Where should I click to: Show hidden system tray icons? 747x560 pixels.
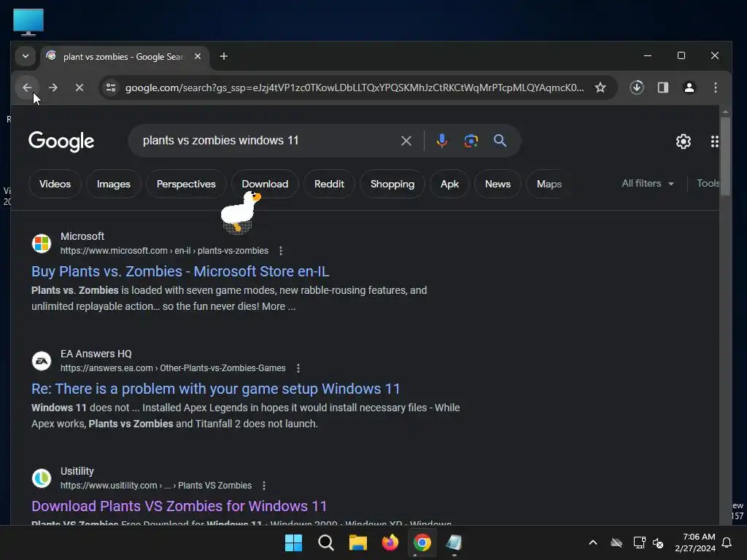click(x=593, y=542)
